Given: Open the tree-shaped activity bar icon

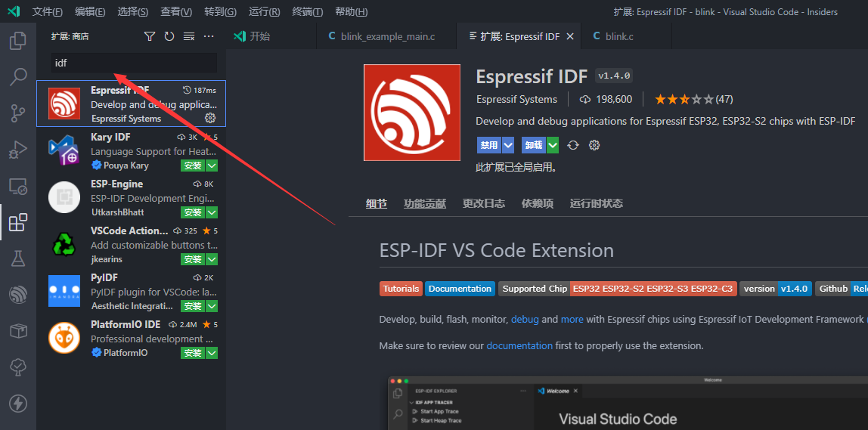Looking at the screenshot, I should pos(17,367).
